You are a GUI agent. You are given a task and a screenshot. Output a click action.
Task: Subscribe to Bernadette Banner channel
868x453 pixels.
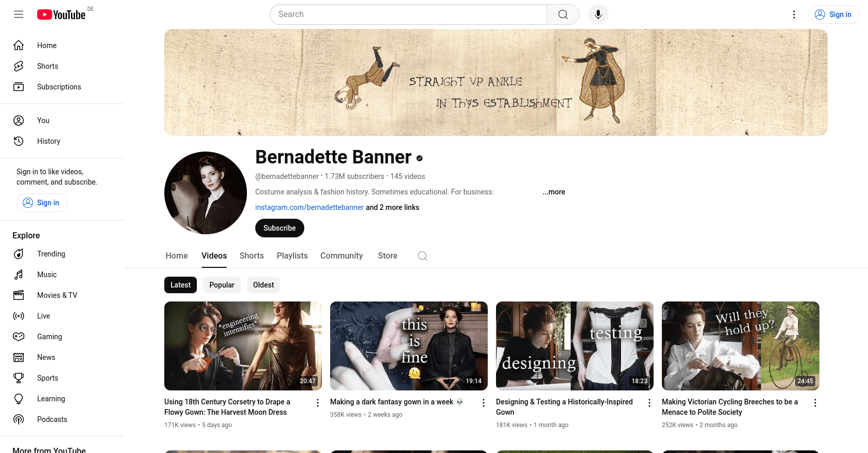coord(280,228)
